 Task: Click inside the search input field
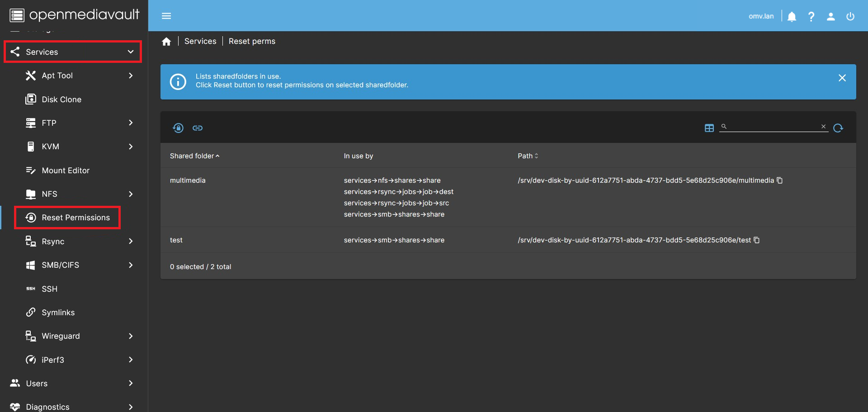[773, 127]
